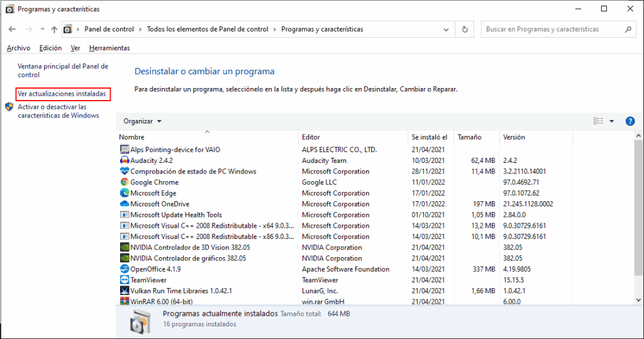
Task: Click the list's vertical scrollbar thumb
Action: point(638,208)
